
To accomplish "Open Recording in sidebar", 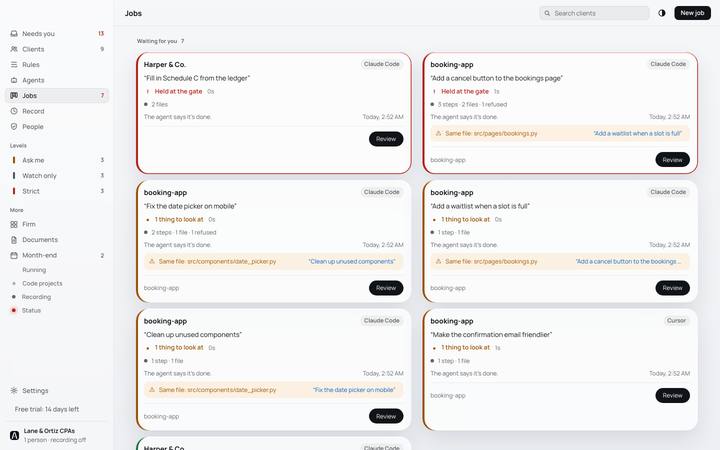I will (36, 297).
